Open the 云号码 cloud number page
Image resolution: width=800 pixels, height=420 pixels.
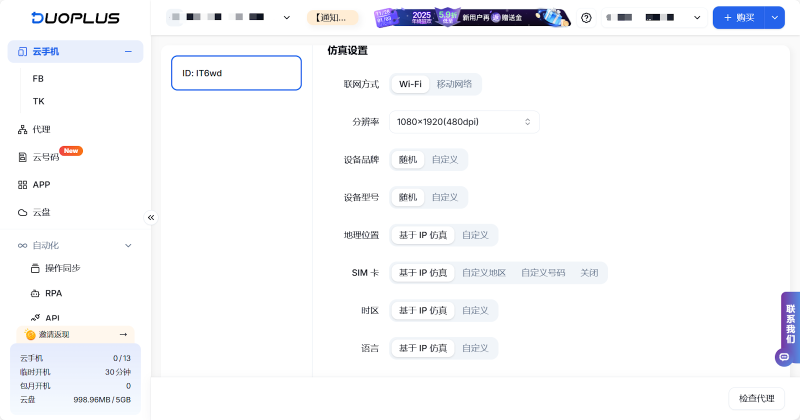46,157
